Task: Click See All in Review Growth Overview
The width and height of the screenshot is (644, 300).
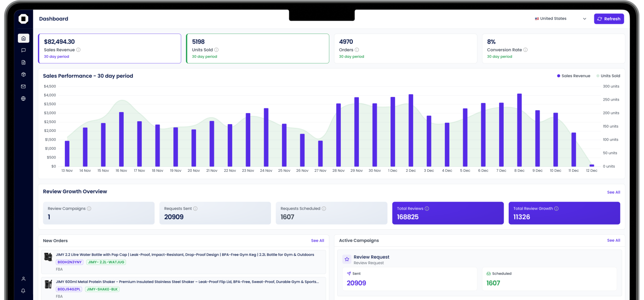Action: [x=613, y=192]
